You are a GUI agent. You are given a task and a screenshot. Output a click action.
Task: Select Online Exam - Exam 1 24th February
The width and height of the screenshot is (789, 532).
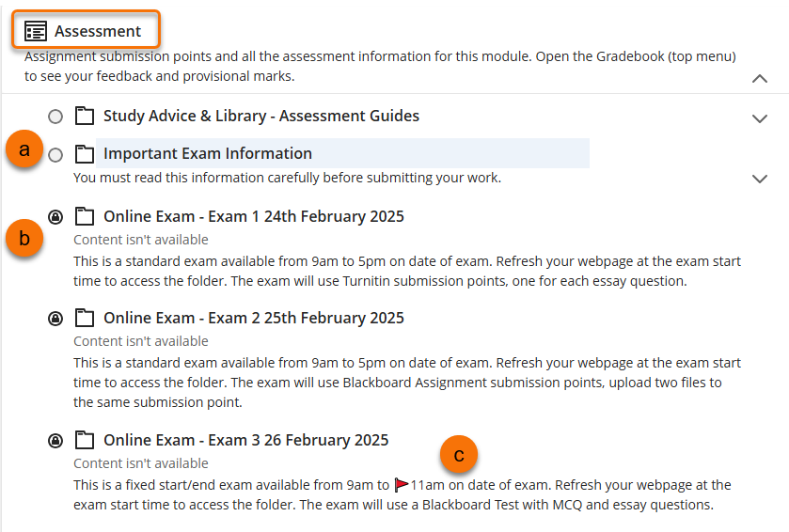[x=254, y=217]
